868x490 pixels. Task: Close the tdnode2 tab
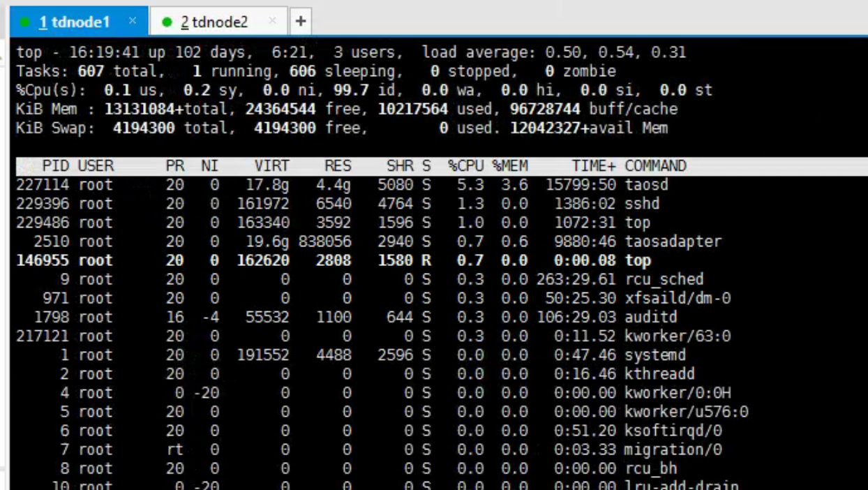pyautogui.click(x=272, y=21)
